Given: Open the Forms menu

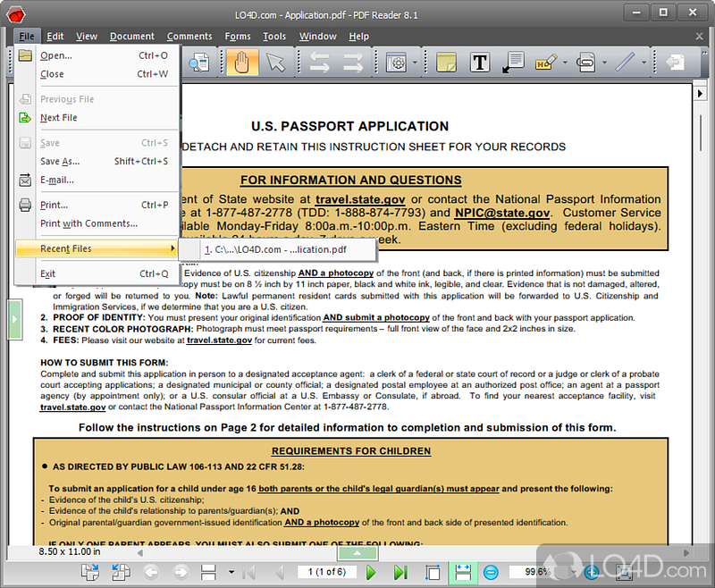Looking at the screenshot, I should click(238, 36).
